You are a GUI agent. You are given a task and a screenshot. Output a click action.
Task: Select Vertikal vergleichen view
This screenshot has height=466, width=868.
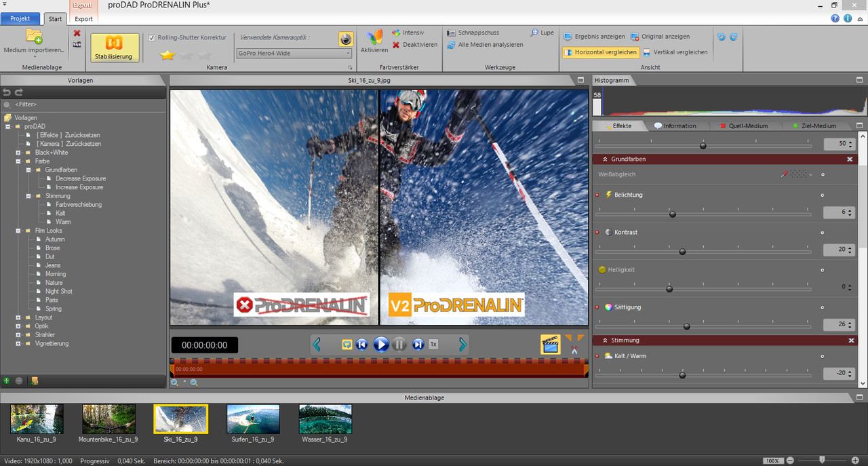(x=675, y=52)
